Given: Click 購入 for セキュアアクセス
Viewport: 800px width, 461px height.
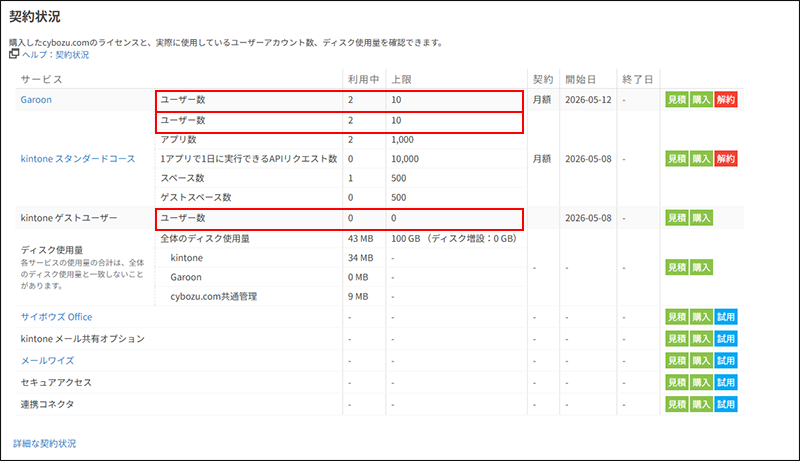Looking at the screenshot, I should pyautogui.click(x=701, y=382).
